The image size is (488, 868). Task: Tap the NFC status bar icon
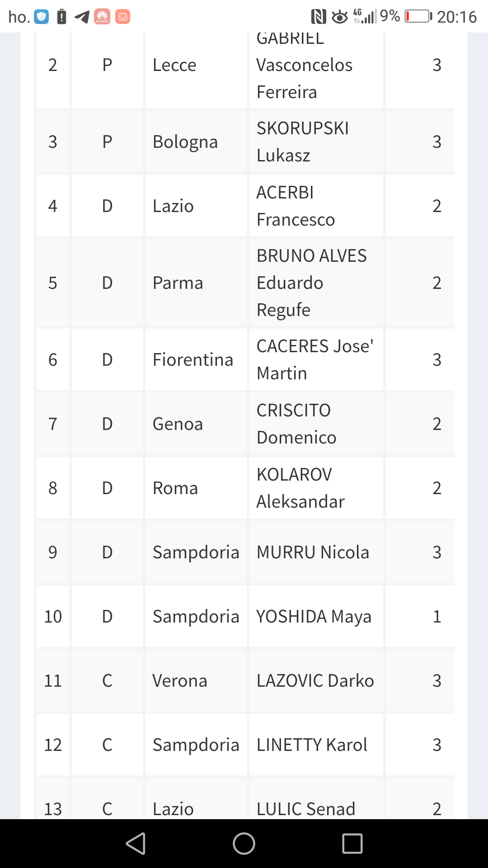(319, 17)
